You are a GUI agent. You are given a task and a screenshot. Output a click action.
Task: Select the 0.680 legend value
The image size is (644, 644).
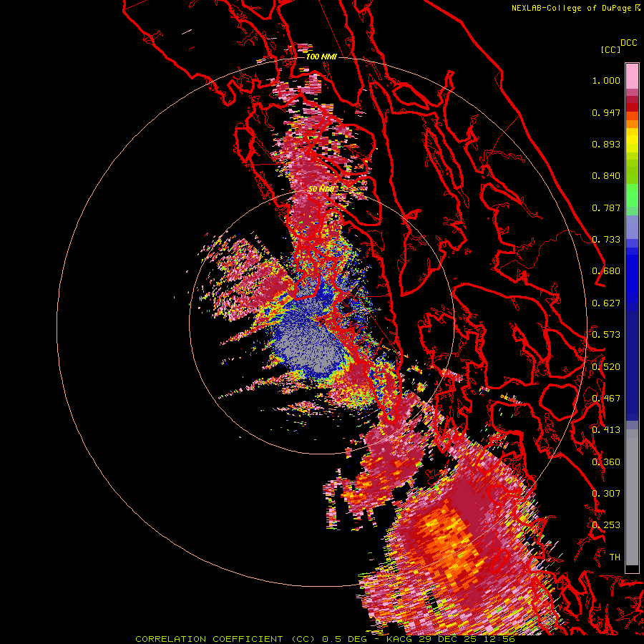pyautogui.click(x=606, y=271)
